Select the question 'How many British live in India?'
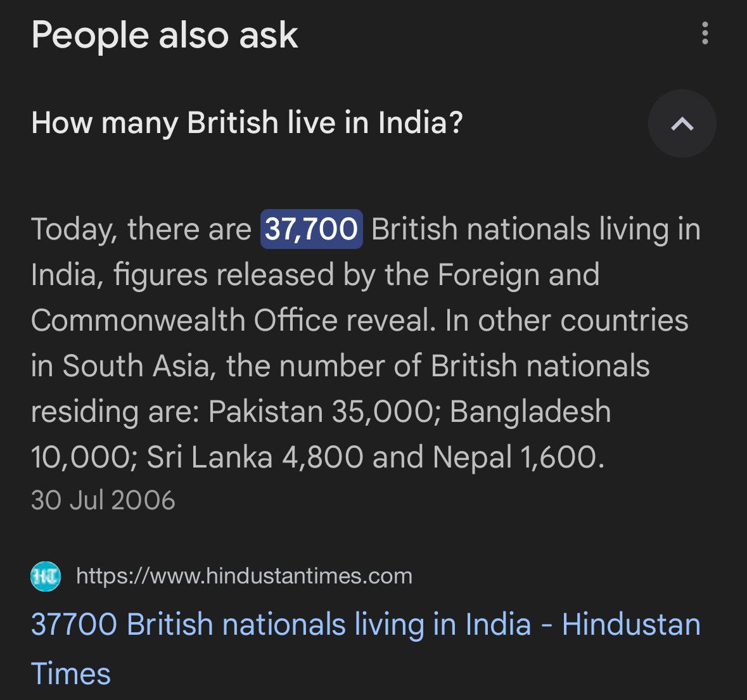This screenshot has width=747, height=700. coord(246,123)
